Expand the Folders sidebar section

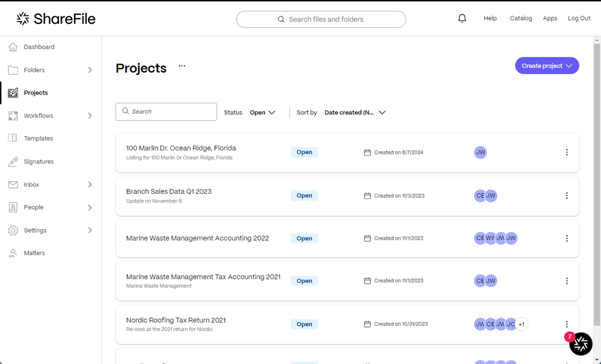tap(90, 69)
